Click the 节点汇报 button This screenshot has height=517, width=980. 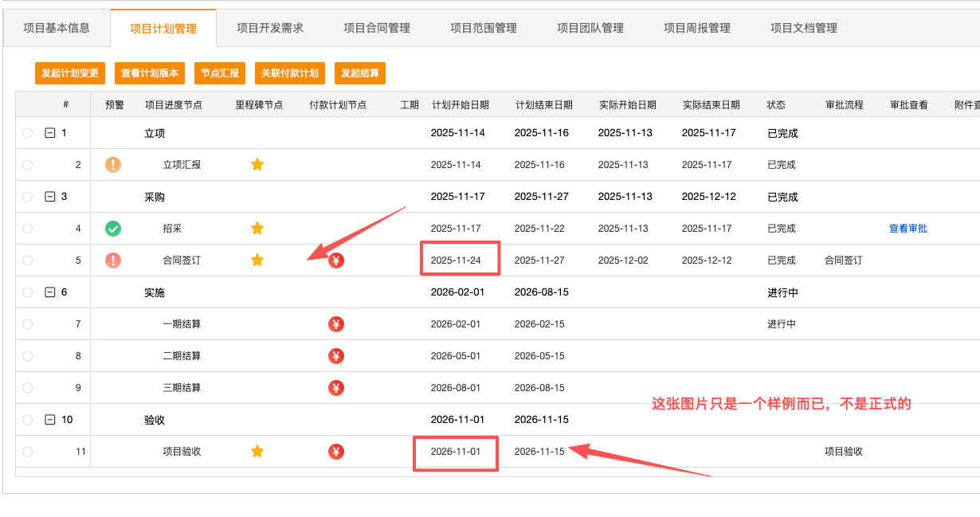220,73
